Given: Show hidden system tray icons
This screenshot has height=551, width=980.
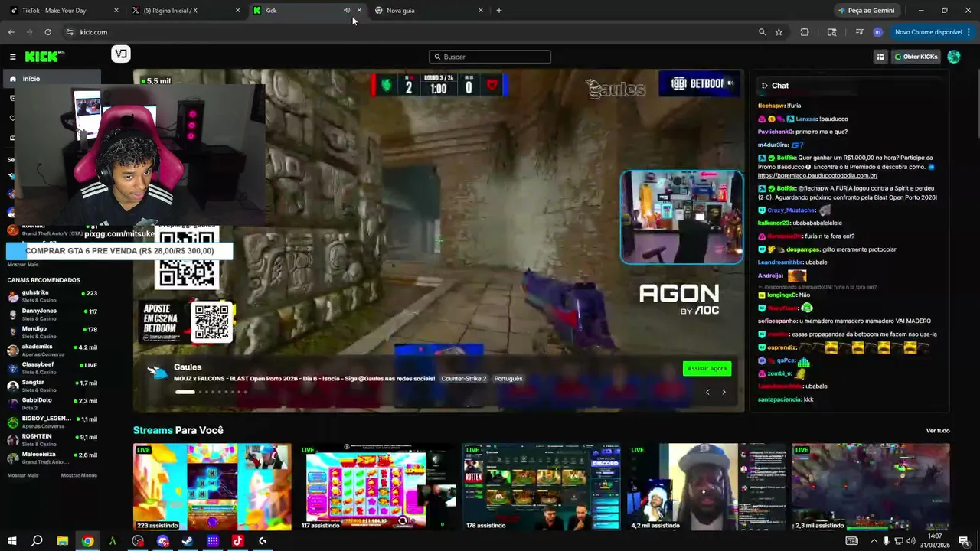Looking at the screenshot, I should [x=874, y=541].
